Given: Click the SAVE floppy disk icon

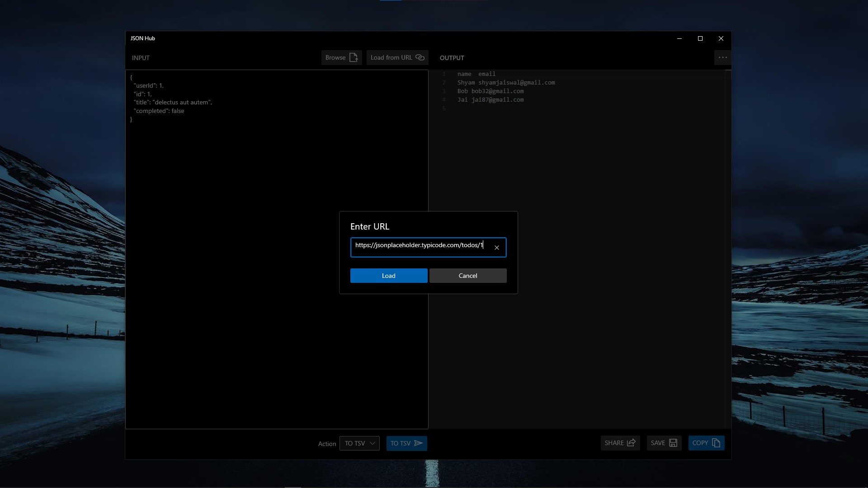Looking at the screenshot, I should (673, 443).
